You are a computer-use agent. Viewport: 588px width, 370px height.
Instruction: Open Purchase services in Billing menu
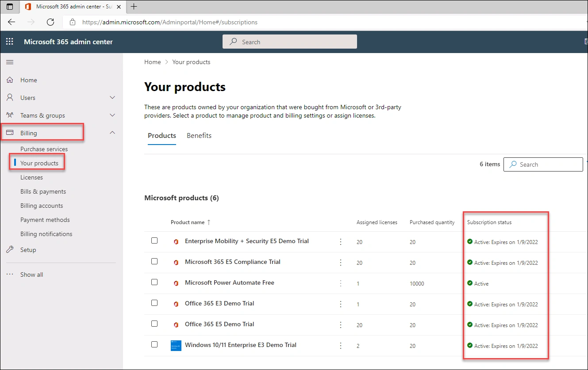click(x=44, y=149)
